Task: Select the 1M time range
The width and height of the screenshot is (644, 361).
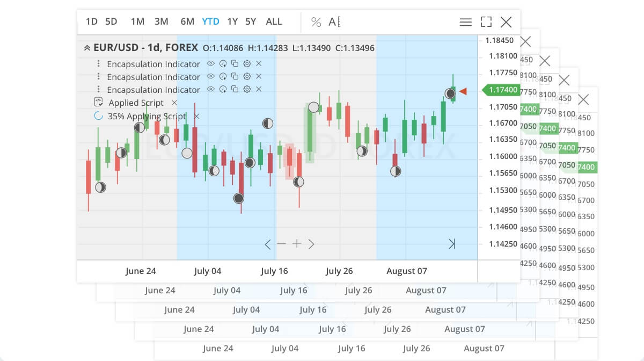Action: 137,22
